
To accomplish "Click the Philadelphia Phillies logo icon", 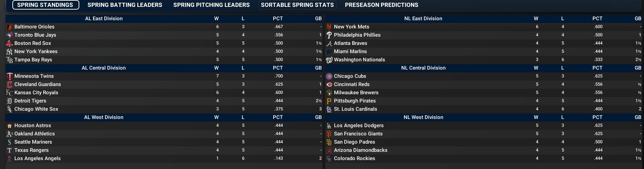I will [x=329, y=35].
